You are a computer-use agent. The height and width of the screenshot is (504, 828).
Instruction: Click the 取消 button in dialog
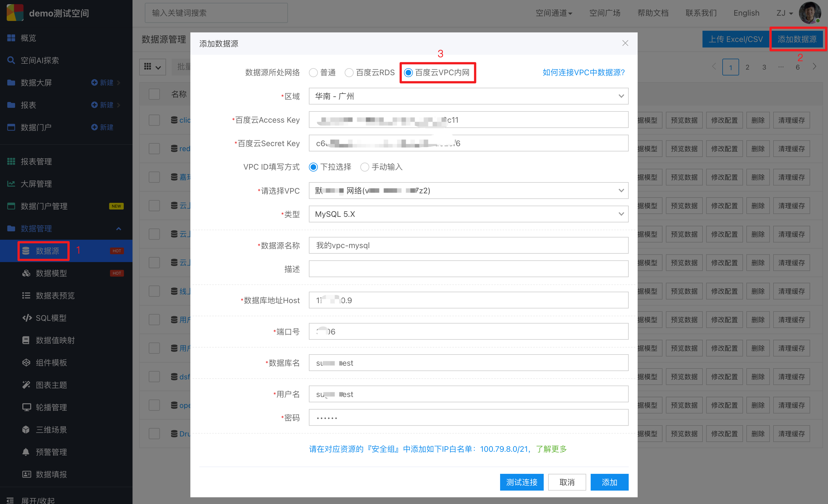coord(567,482)
